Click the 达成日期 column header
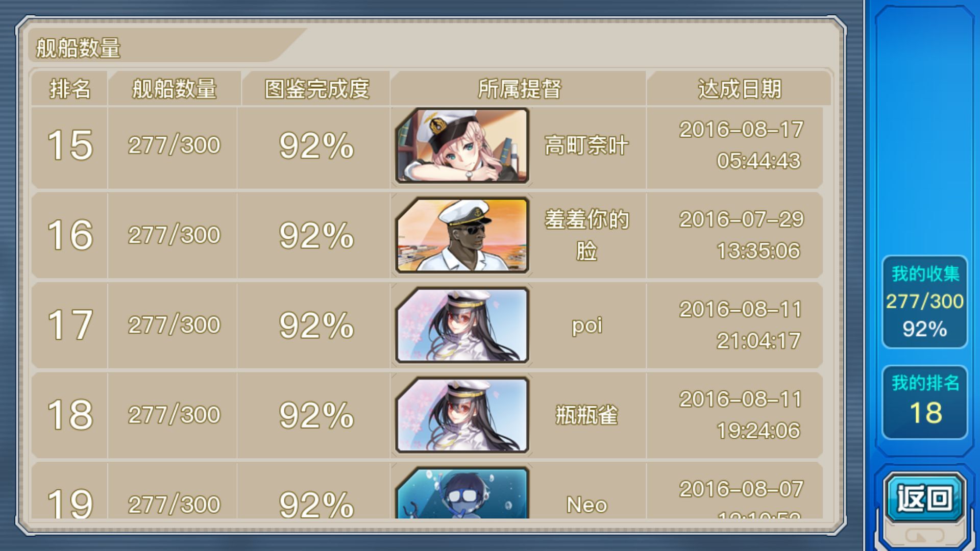This screenshot has height=551, width=980. click(739, 89)
